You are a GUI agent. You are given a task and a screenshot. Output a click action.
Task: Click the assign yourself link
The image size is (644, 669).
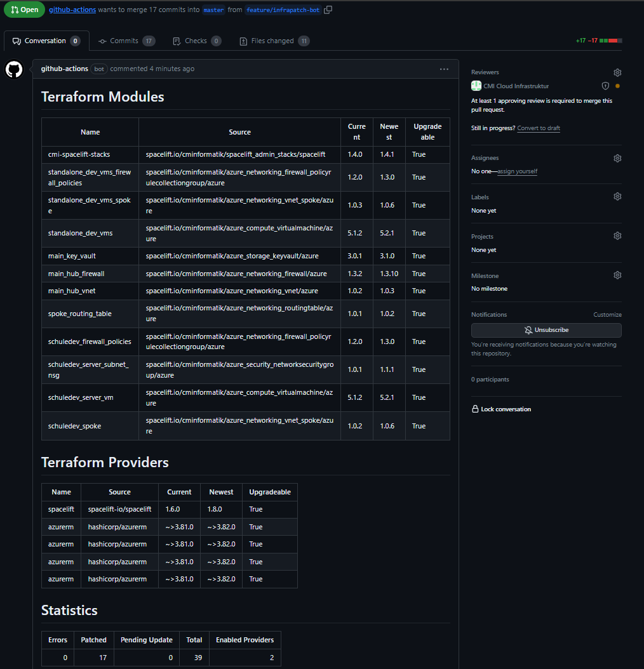[x=517, y=171]
